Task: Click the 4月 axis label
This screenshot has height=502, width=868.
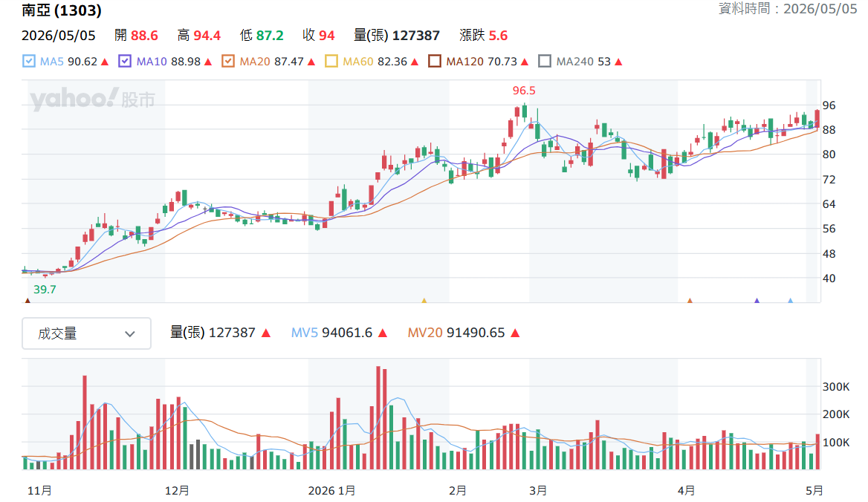Action: point(687,490)
